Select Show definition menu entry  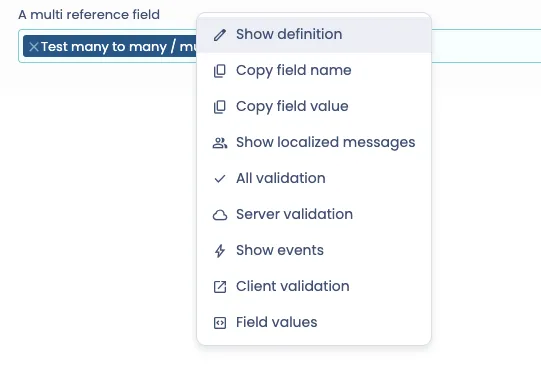tap(314, 34)
